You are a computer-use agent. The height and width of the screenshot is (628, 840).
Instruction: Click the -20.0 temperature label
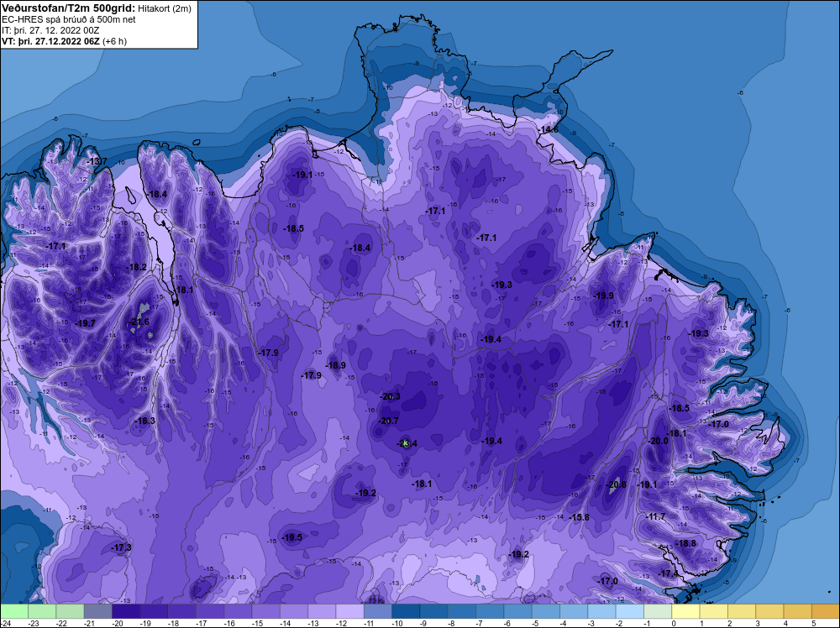(x=658, y=441)
